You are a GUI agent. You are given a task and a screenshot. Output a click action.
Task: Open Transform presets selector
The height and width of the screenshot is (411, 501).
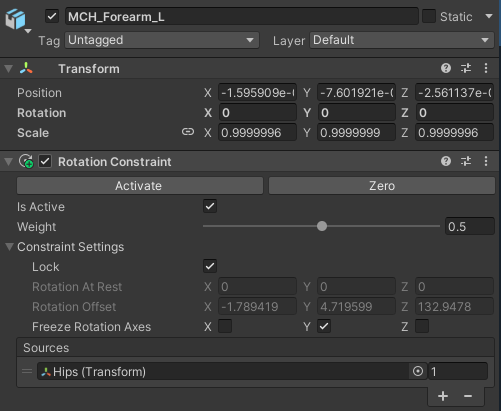[x=466, y=68]
